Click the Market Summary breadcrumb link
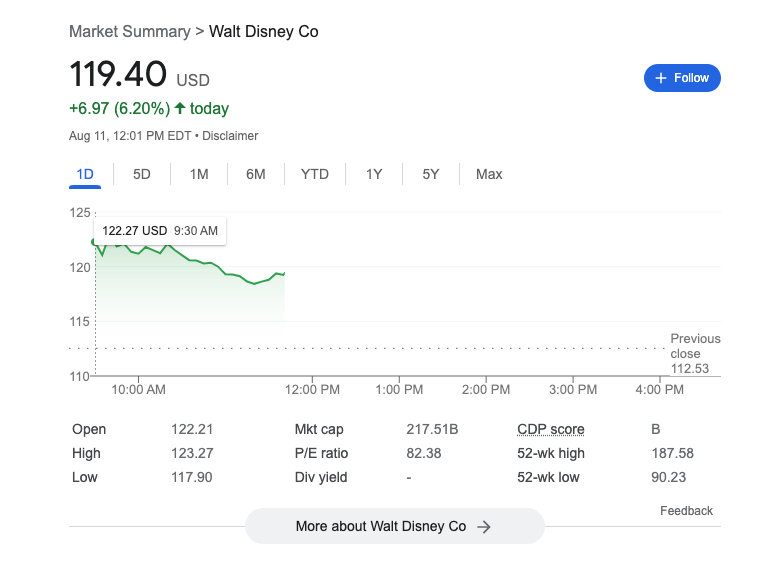Screen dimensions: 770x572 pos(129,31)
